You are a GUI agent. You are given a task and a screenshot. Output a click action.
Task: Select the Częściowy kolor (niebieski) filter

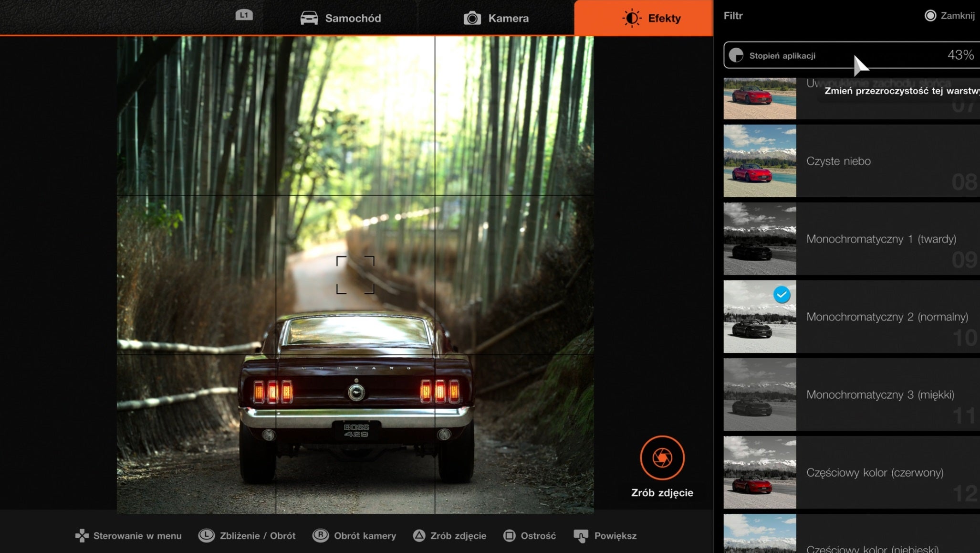tap(852, 534)
